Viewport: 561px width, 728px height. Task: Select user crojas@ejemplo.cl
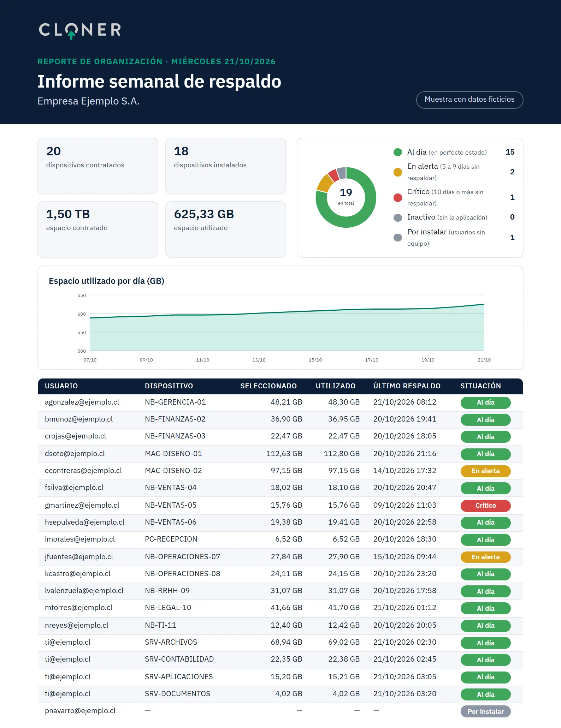tap(76, 436)
